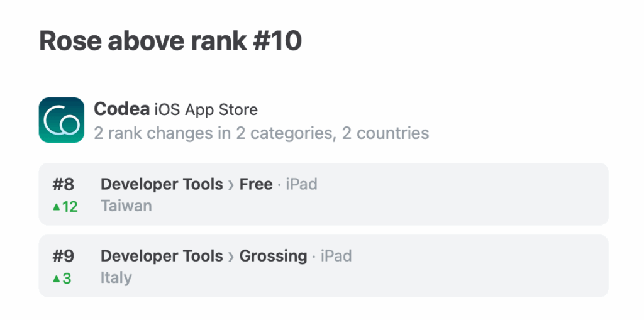
Task: Click the 2 rank changes summary text
Action: [x=262, y=133]
